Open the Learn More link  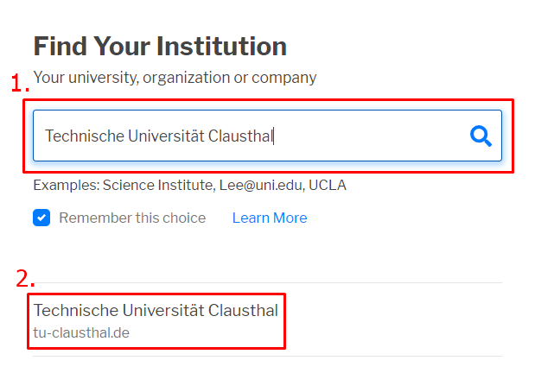click(269, 218)
